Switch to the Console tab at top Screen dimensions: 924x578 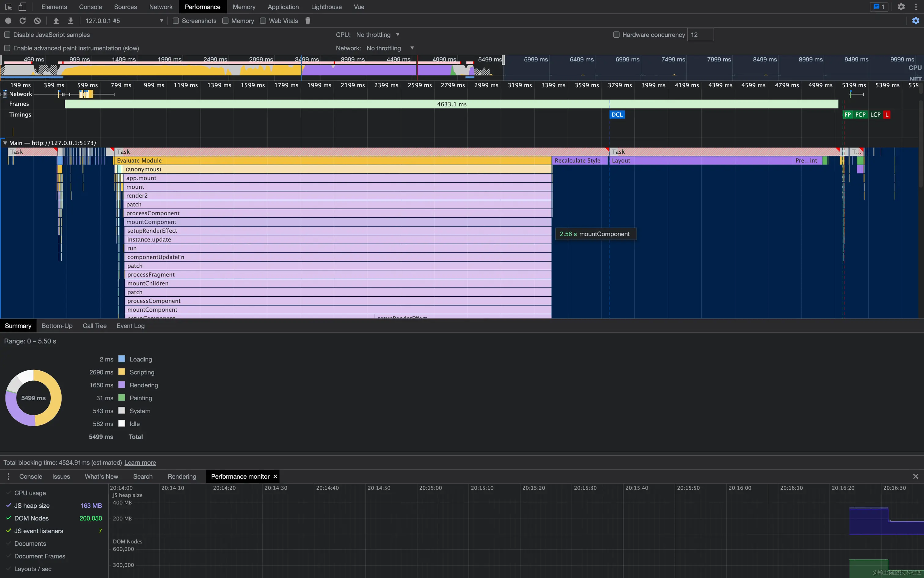90,7
